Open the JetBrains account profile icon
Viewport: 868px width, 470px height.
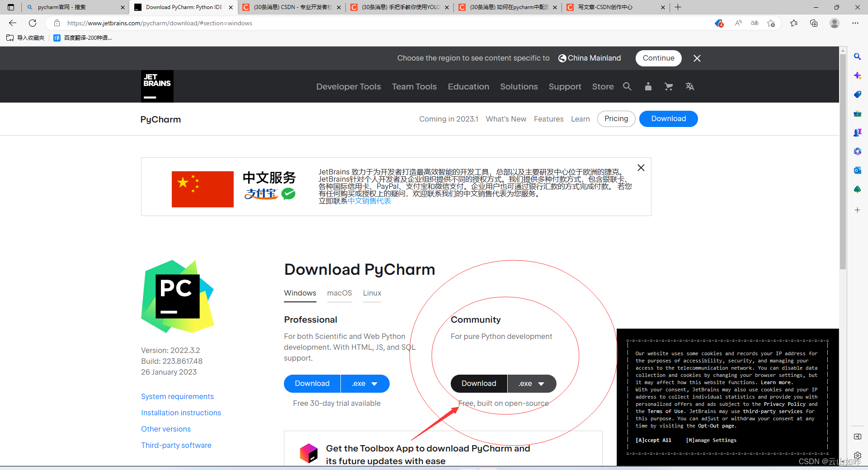tap(648, 86)
